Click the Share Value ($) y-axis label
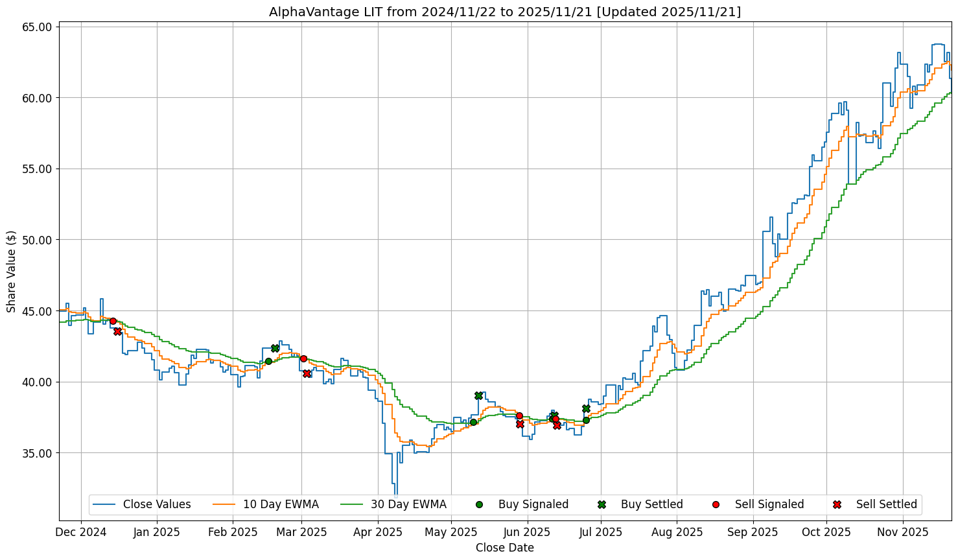Viewport: 958px width, 560px height. (11, 271)
